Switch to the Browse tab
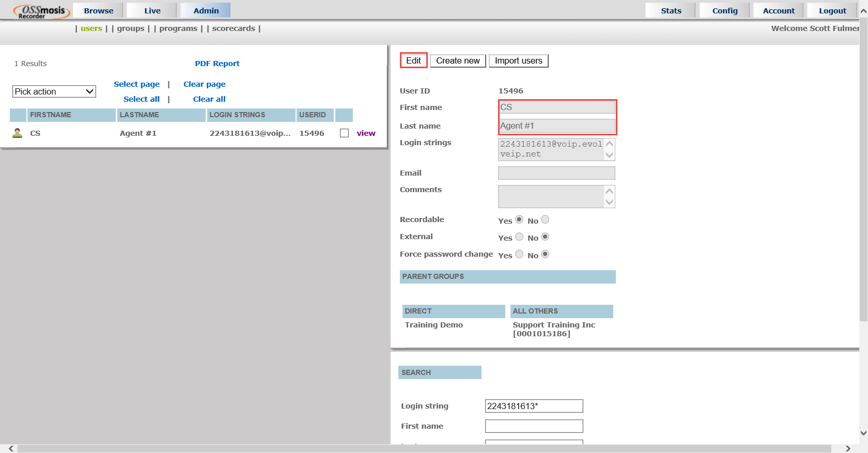The image size is (868, 453). pos(98,10)
